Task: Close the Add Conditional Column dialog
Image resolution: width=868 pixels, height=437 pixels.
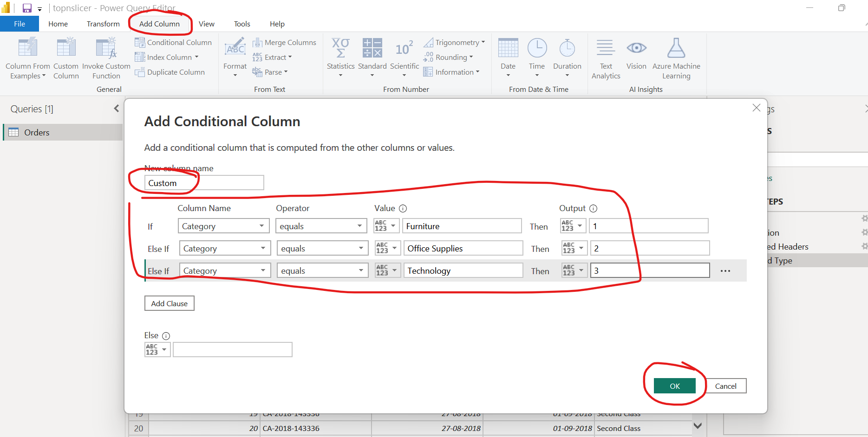Action: tap(757, 108)
